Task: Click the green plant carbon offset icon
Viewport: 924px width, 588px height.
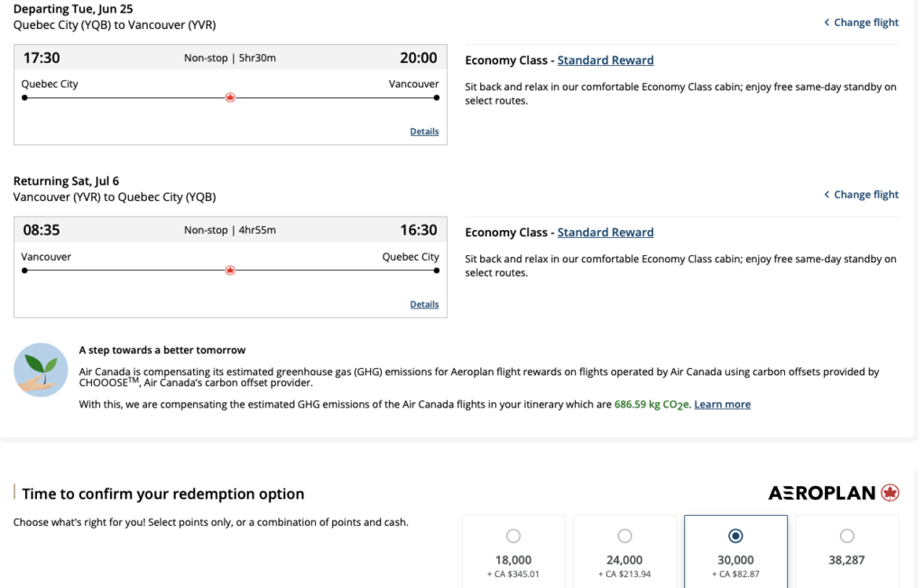Action: (41, 370)
